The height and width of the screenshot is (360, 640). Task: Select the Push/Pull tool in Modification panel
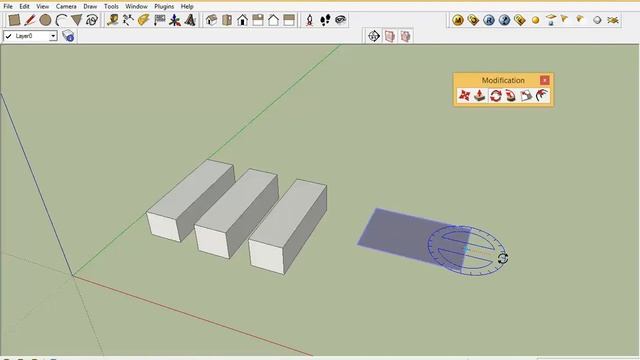point(480,96)
